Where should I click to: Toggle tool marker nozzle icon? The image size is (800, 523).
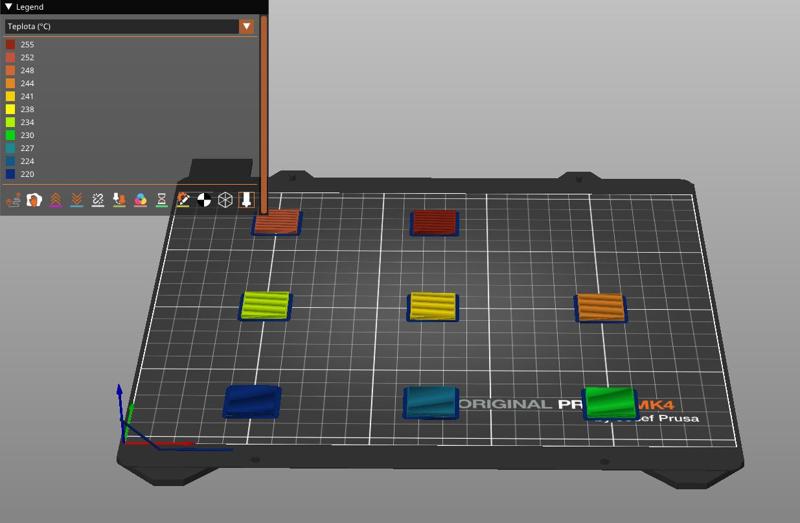246,200
